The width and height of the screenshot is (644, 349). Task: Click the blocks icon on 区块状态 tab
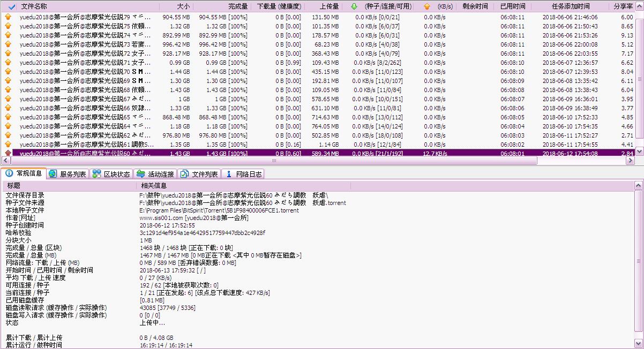point(96,174)
